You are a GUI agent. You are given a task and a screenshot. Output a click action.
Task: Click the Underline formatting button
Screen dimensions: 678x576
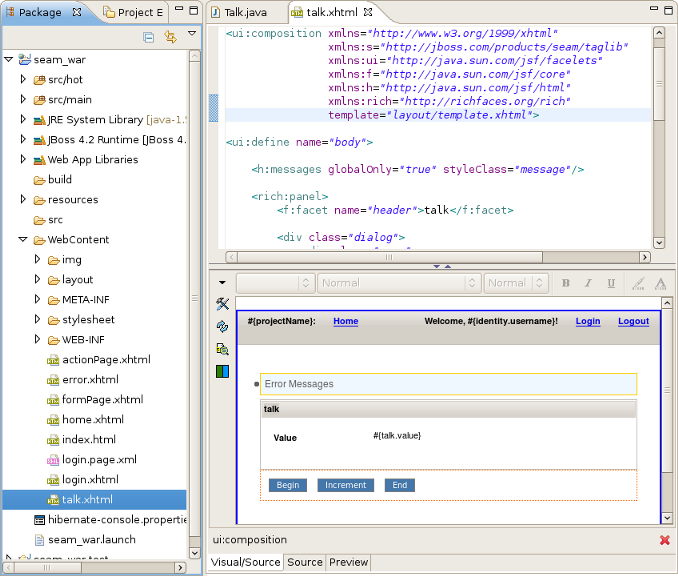click(x=611, y=283)
